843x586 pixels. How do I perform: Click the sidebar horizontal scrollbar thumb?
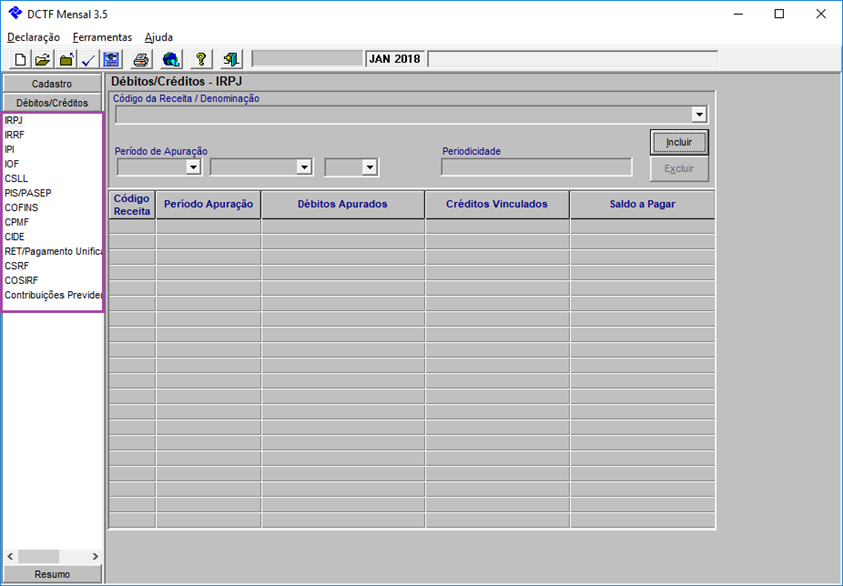click(38, 556)
